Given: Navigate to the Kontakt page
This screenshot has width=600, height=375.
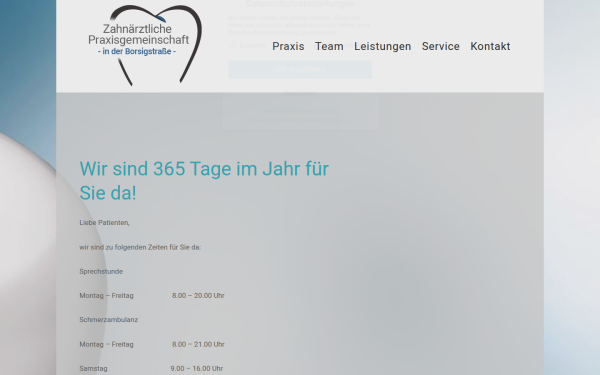Looking at the screenshot, I should [x=490, y=46].
